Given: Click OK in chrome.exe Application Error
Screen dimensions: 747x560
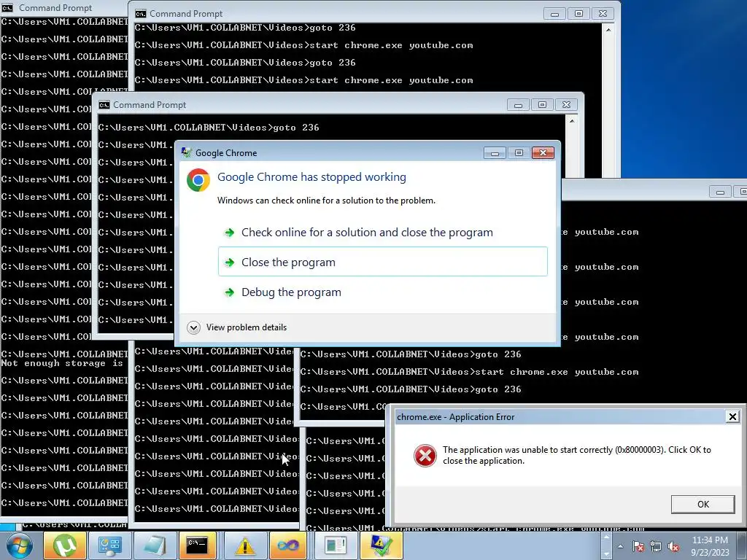Looking at the screenshot, I should 703,505.
